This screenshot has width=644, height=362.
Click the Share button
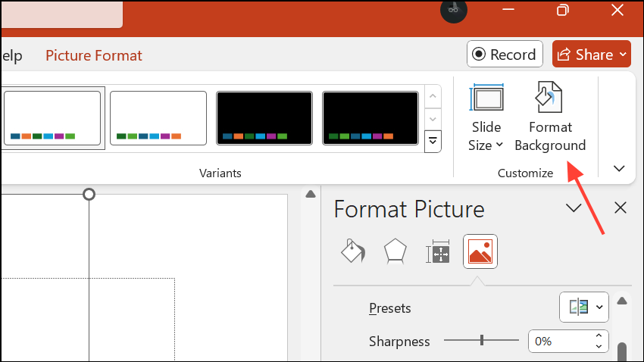591,55
